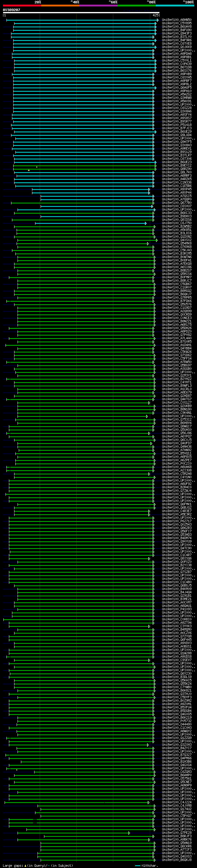Select hit label UniRef100_C5YVL1
The height and width of the screenshot is (868, 197).
point(176,61)
